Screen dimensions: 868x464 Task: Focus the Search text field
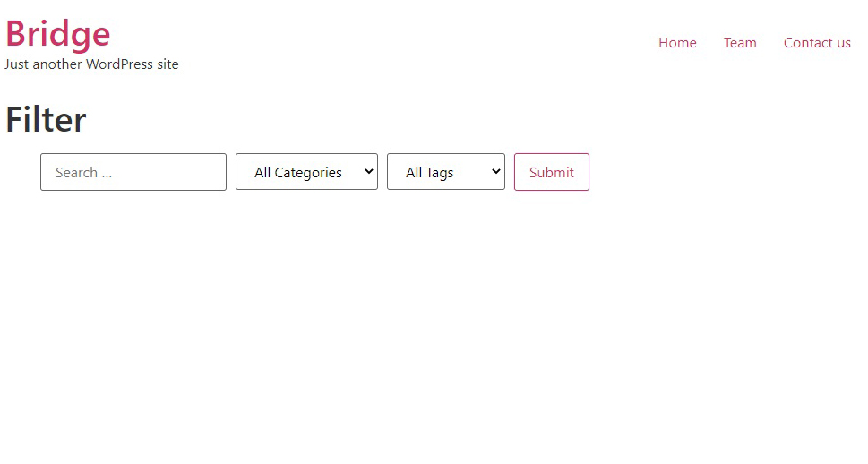coord(133,172)
